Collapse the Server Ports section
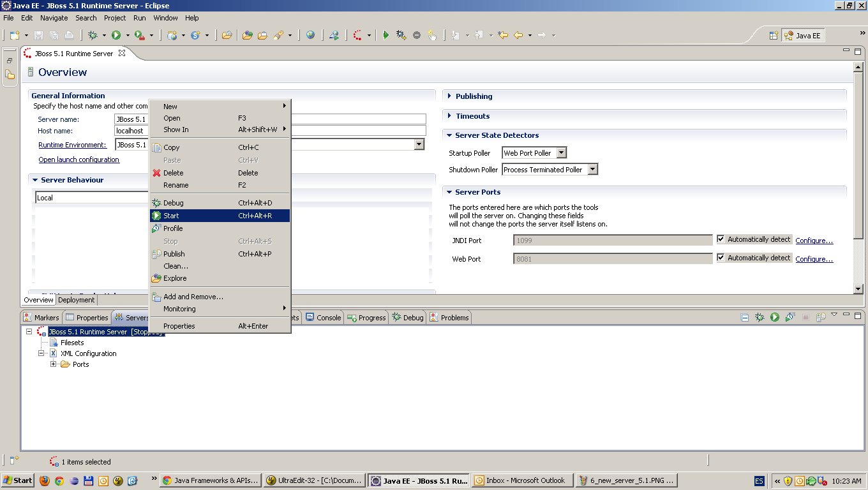 [x=450, y=192]
